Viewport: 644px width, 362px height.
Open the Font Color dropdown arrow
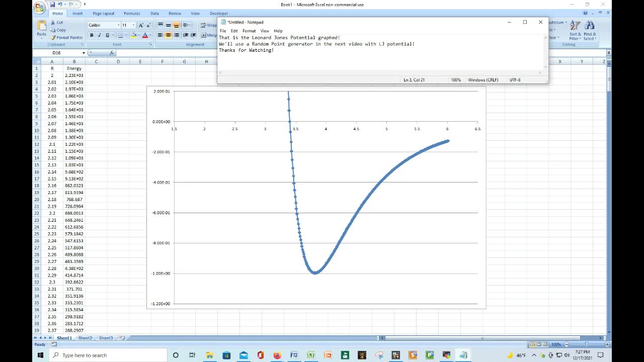coord(150,35)
